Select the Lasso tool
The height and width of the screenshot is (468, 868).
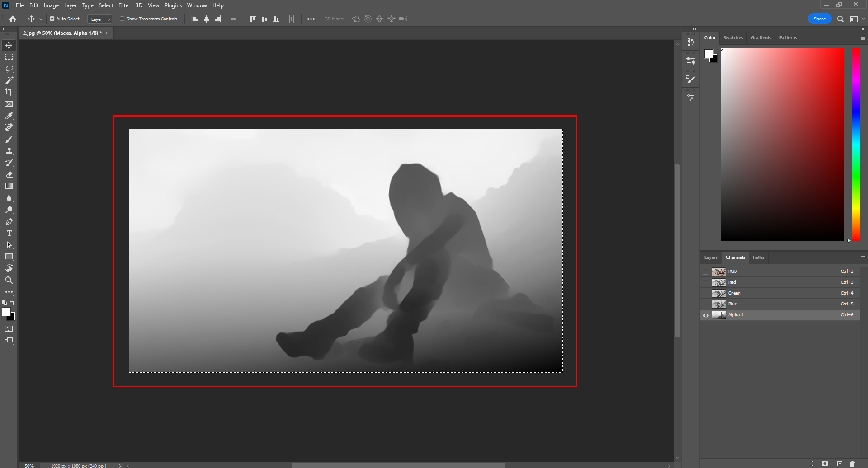coord(9,69)
